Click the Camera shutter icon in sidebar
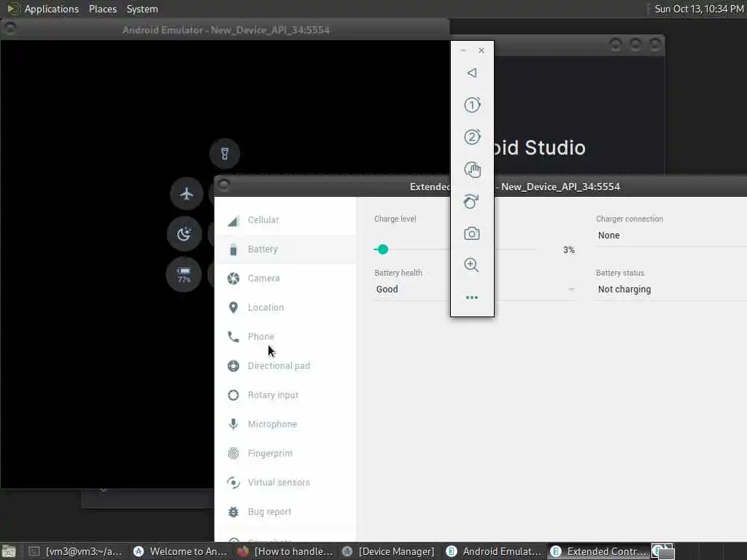 pos(233,279)
